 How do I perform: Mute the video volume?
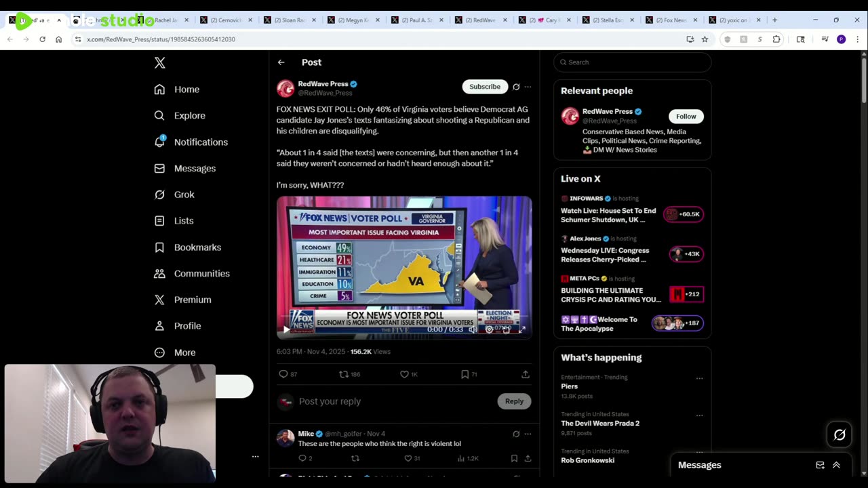(473, 329)
